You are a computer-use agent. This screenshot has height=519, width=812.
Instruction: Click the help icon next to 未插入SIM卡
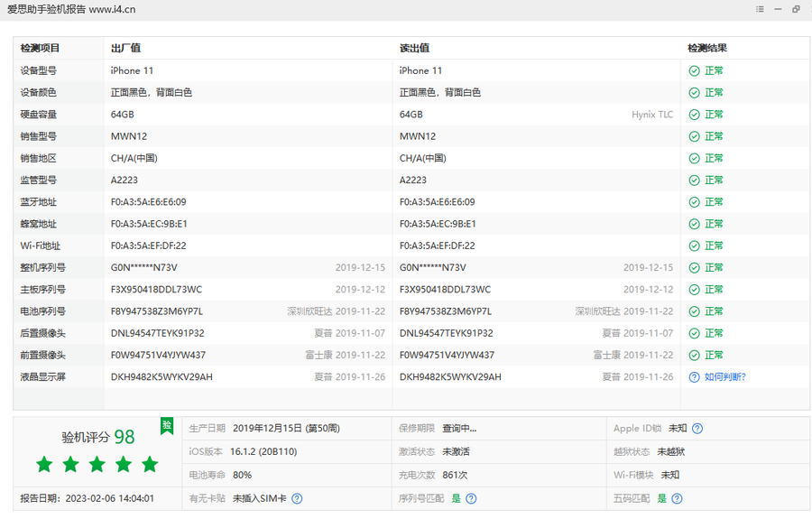297,498
